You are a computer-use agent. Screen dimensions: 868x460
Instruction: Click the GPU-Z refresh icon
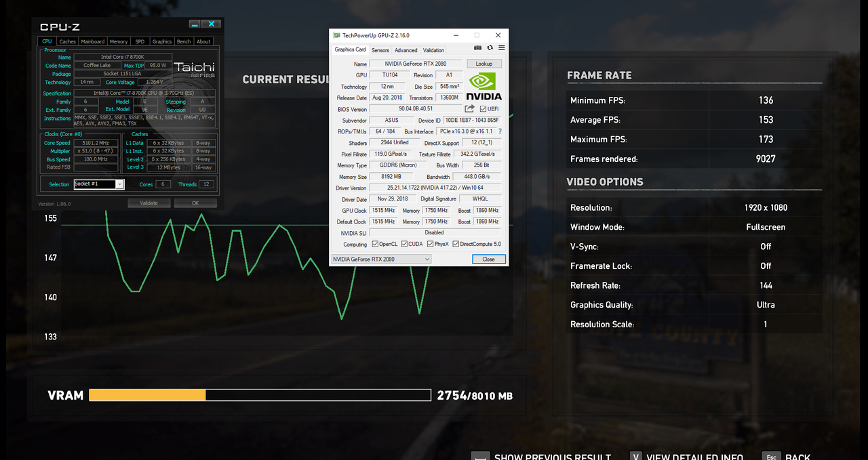pyautogui.click(x=490, y=48)
